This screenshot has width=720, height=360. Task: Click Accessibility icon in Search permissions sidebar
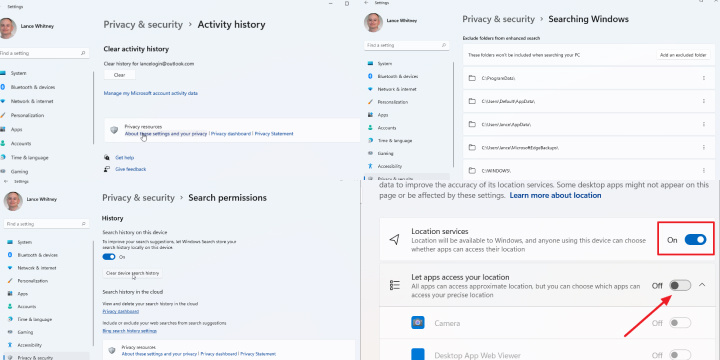[x=10, y=345]
